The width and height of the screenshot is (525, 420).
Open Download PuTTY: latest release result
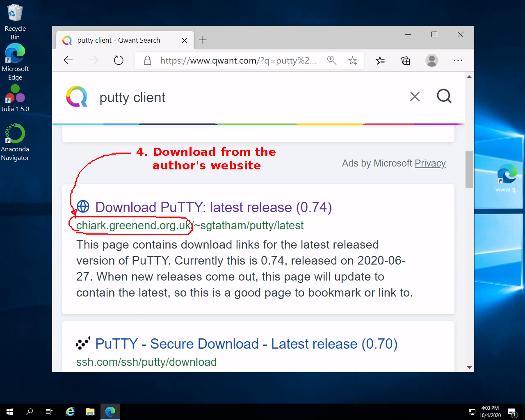pos(214,207)
